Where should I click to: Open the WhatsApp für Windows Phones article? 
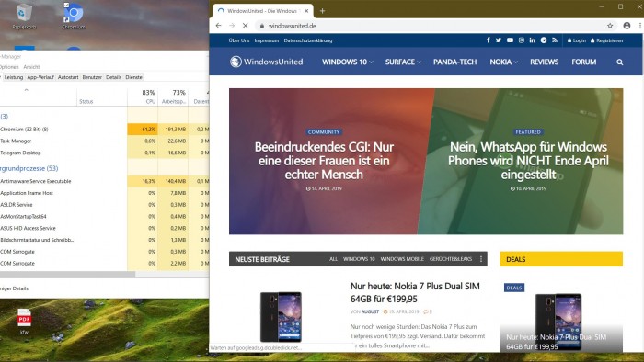528,160
